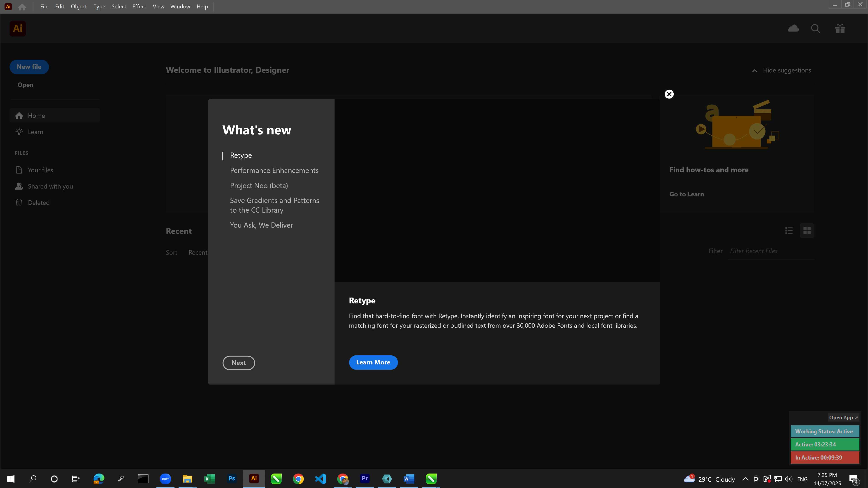Image resolution: width=868 pixels, height=488 pixels.
Task: Open Cortana circle icon on taskbar
Action: point(54,479)
